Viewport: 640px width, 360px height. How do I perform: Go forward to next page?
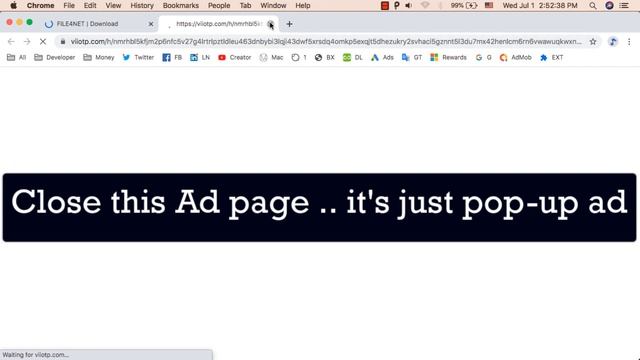click(x=27, y=42)
